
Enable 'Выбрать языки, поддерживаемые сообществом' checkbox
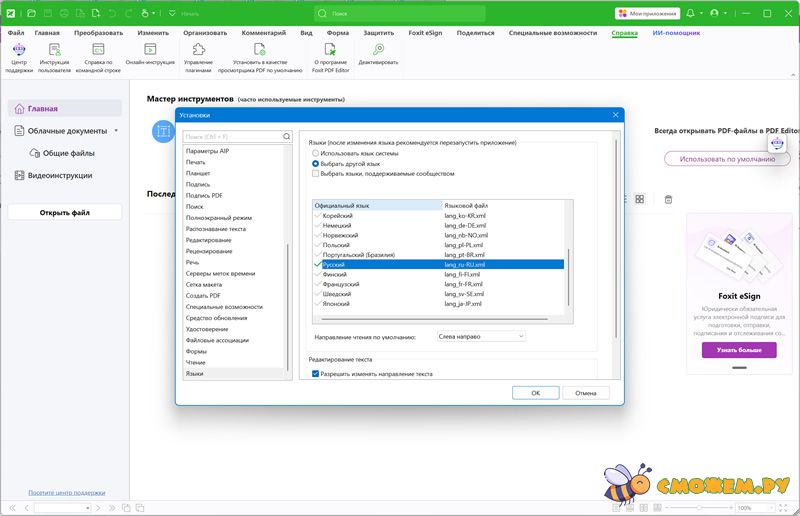click(x=317, y=173)
